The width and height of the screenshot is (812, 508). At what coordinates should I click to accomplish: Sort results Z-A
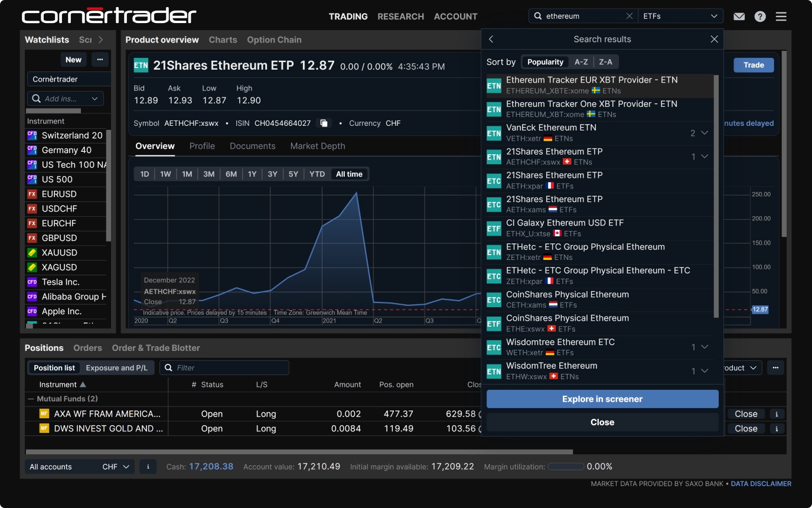click(x=605, y=62)
